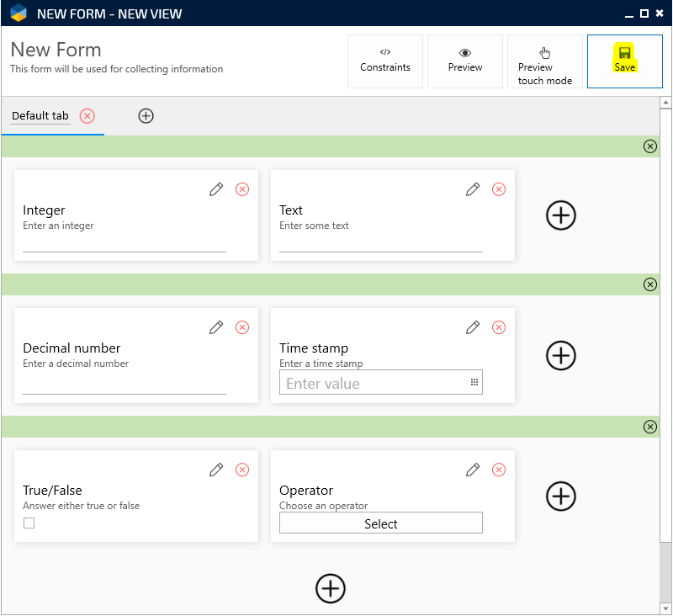Click the Preview eye button
The image size is (673, 616).
[x=464, y=61]
